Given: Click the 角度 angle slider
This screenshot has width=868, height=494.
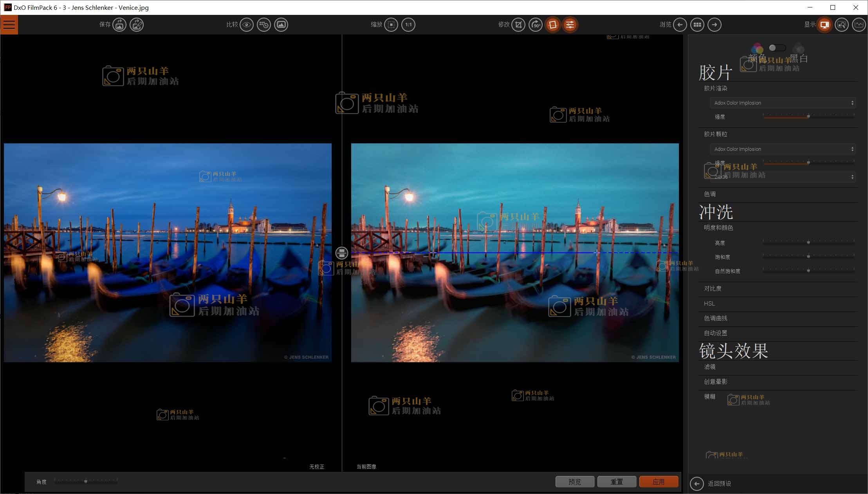Looking at the screenshot, I should [x=86, y=481].
